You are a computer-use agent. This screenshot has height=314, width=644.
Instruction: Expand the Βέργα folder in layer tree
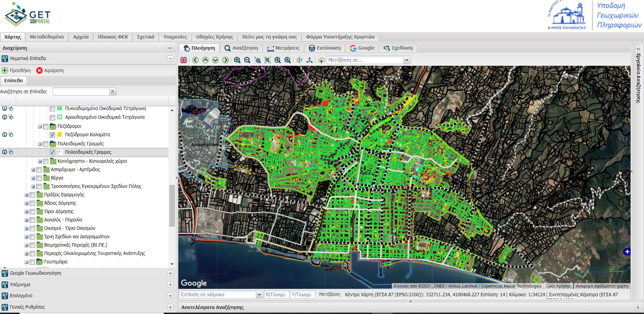point(33,178)
